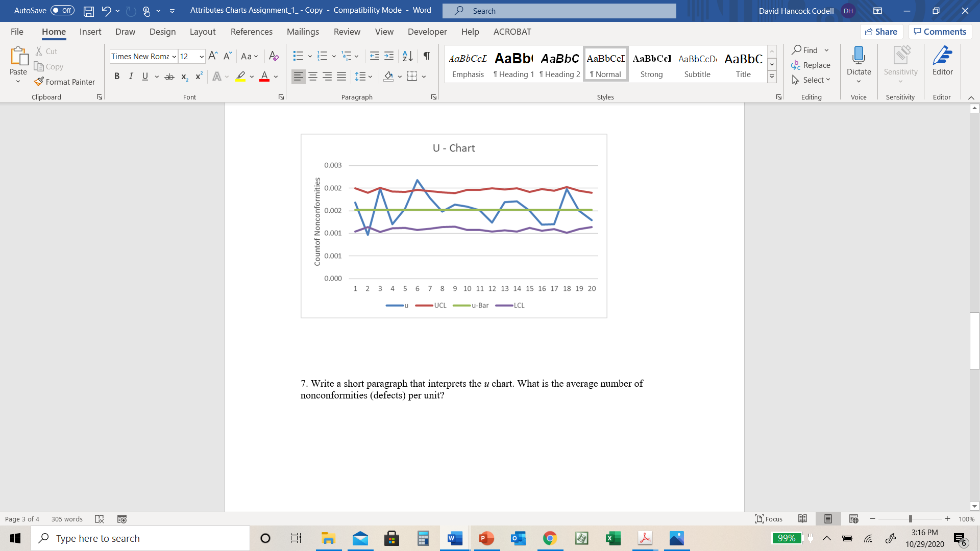Increase the indent level

[x=389, y=56]
